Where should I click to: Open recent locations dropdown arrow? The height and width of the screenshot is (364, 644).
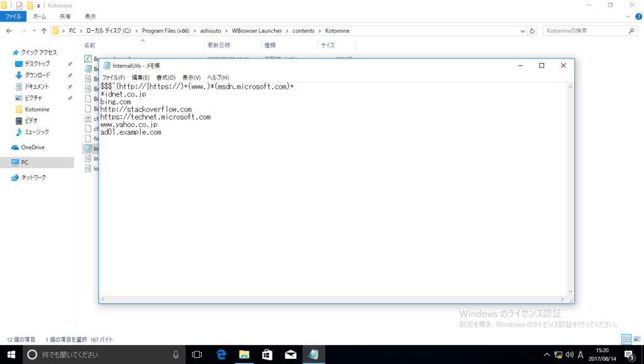coord(34,31)
